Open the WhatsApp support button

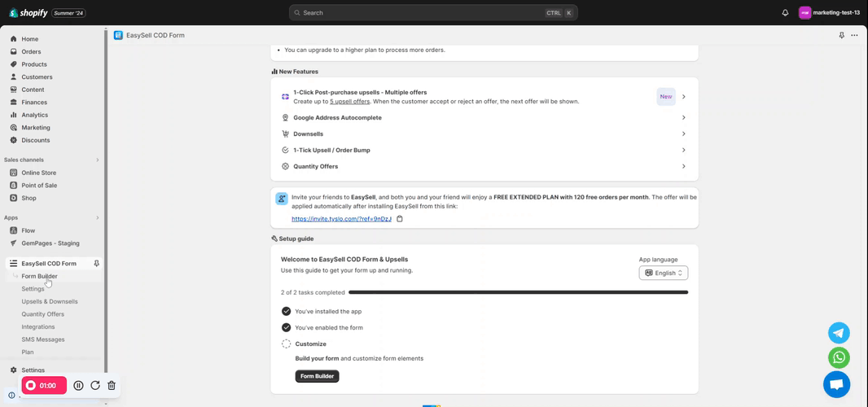pyautogui.click(x=839, y=357)
